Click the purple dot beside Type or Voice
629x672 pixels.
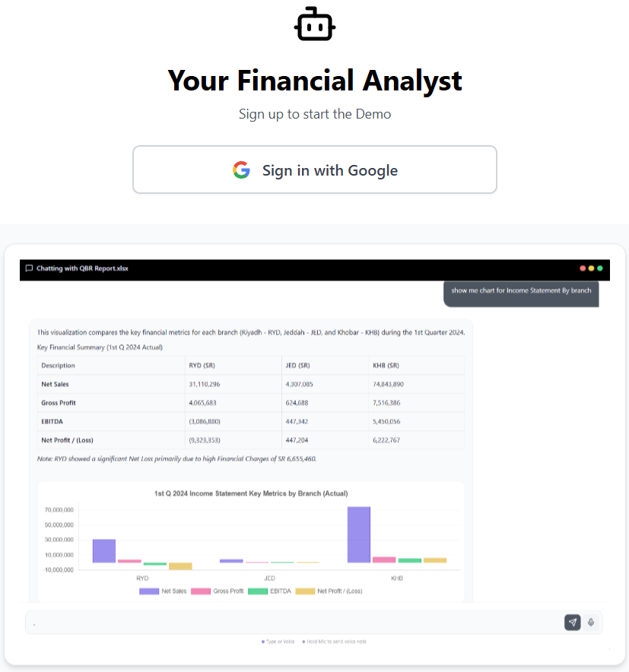(262, 642)
